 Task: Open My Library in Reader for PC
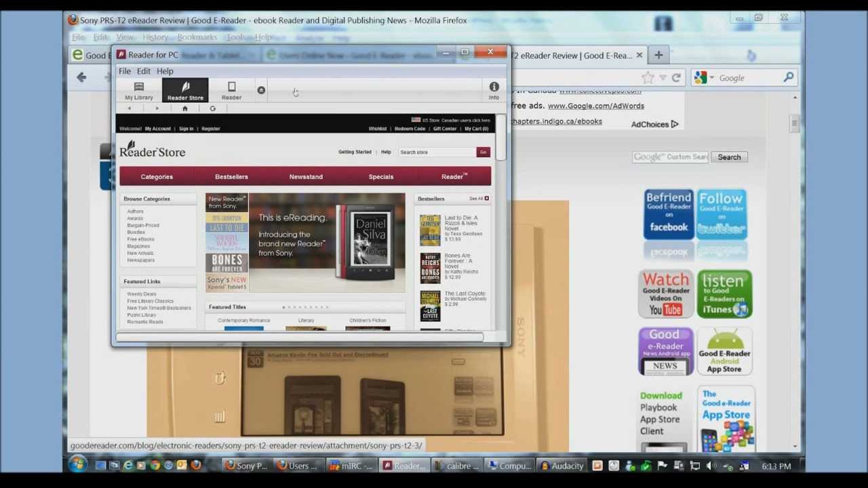point(139,91)
